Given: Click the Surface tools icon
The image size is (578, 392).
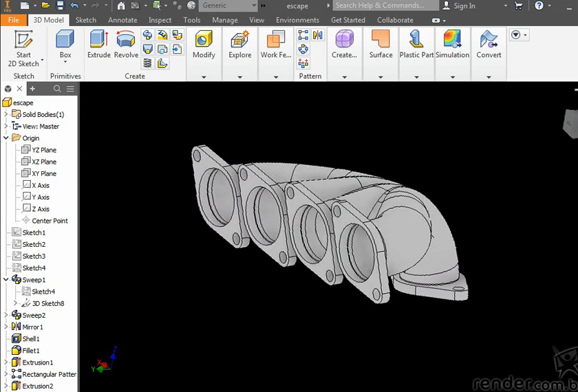Looking at the screenshot, I should [x=381, y=45].
